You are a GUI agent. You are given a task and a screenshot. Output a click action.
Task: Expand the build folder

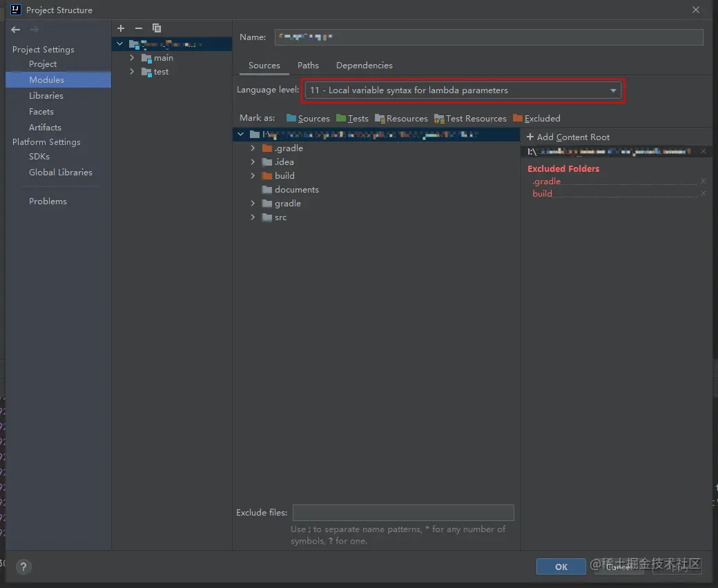tap(253, 175)
